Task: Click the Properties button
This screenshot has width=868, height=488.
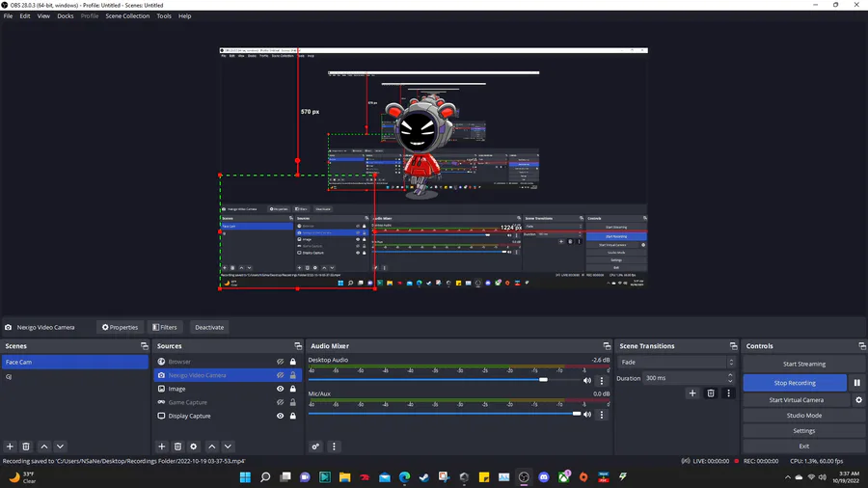Action: [x=120, y=328]
